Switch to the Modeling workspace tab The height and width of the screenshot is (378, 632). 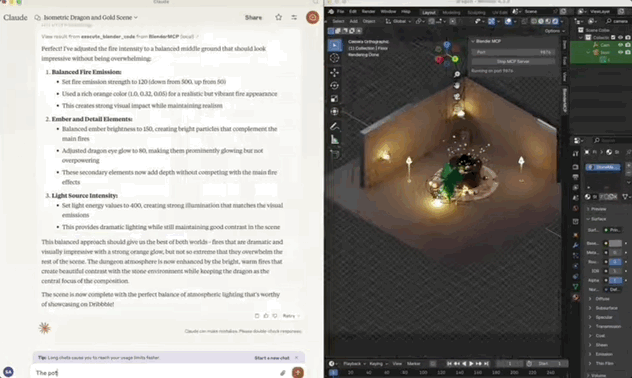coord(451,12)
